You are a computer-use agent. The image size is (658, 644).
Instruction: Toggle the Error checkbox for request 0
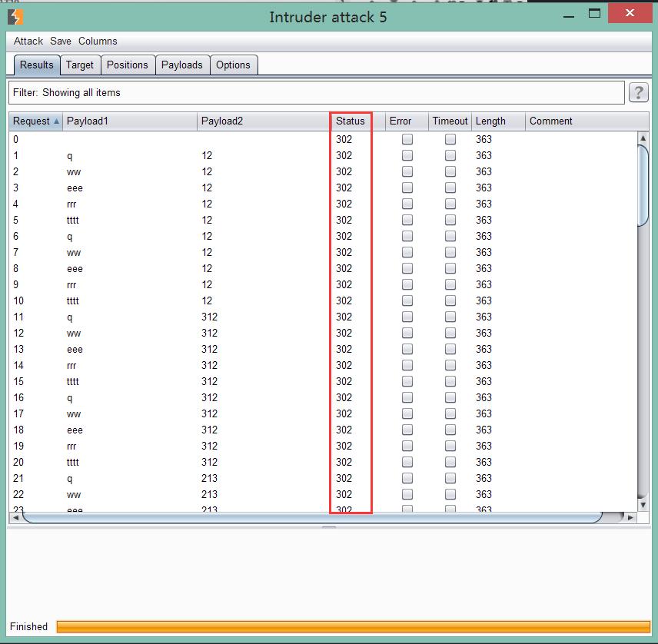click(x=407, y=139)
